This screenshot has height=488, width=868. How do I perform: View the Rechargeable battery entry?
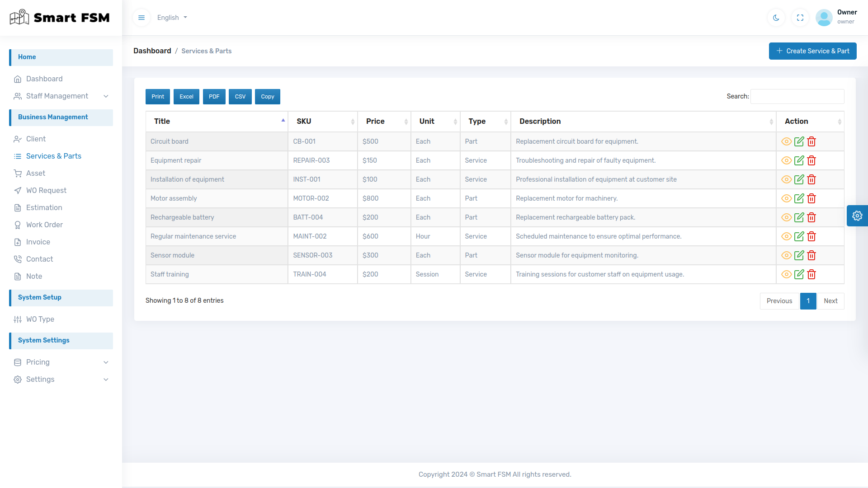(786, 217)
